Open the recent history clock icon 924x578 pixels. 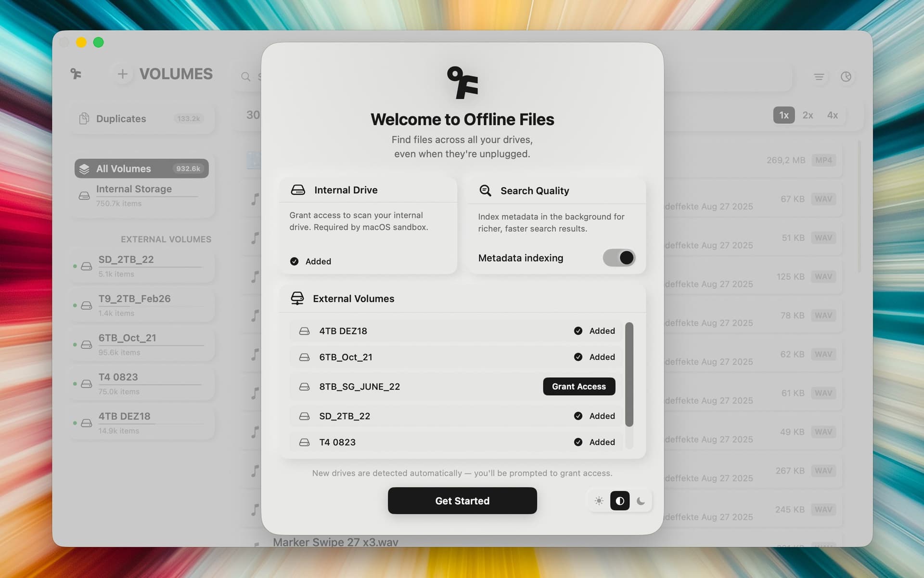[x=847, y=77]
